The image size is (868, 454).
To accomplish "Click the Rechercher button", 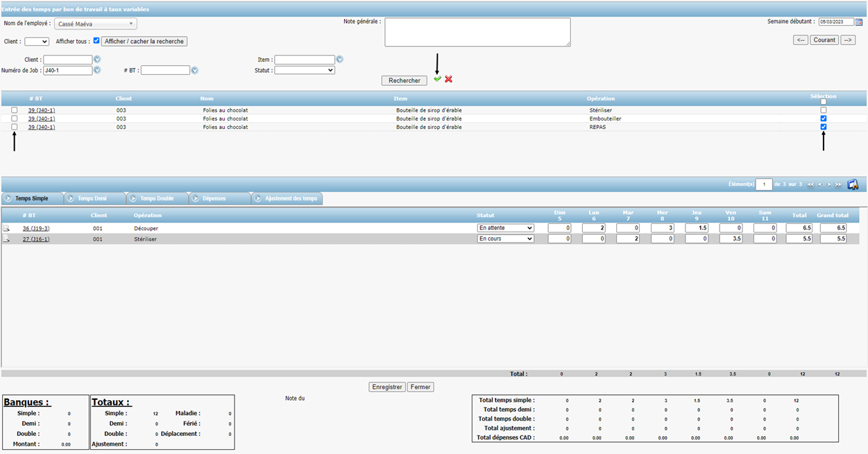I will [x=404, y=81].
